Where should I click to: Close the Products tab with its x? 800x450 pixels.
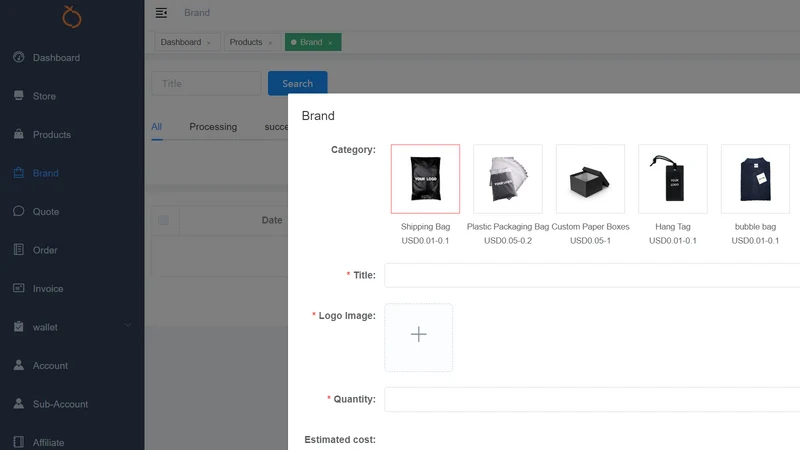coord(270,43)
